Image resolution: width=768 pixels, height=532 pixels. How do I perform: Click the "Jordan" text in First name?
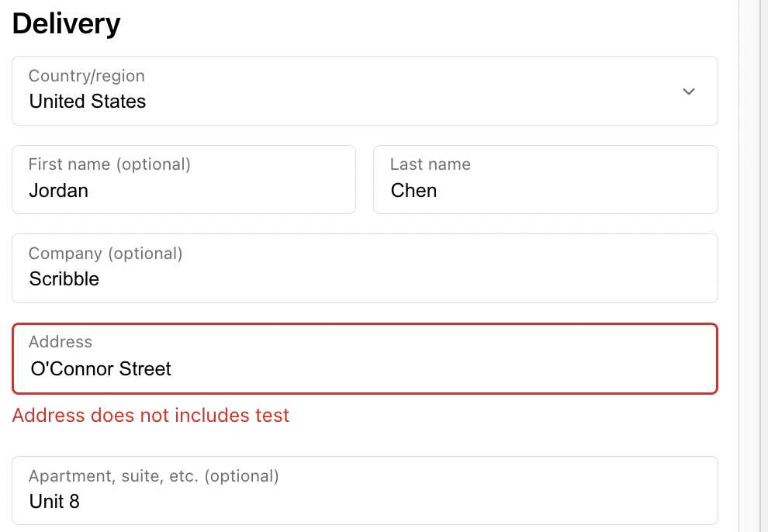[x=59, y=191]
